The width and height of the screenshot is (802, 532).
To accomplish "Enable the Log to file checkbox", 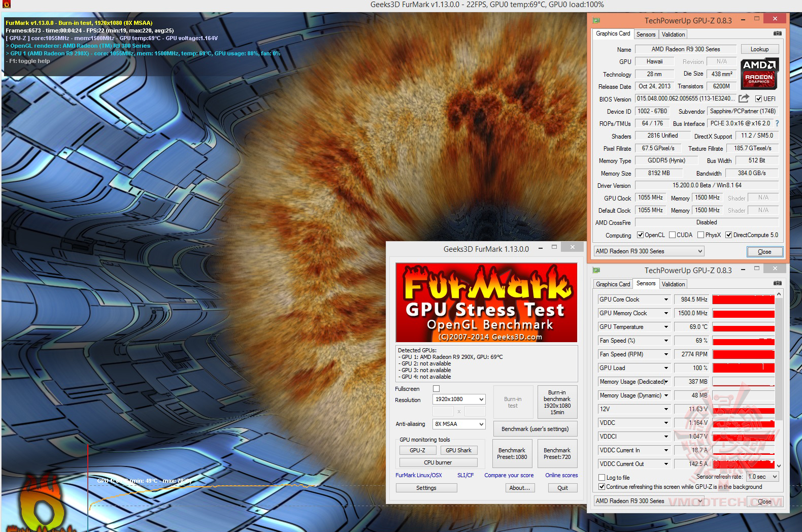I will [x=601, y=478].
